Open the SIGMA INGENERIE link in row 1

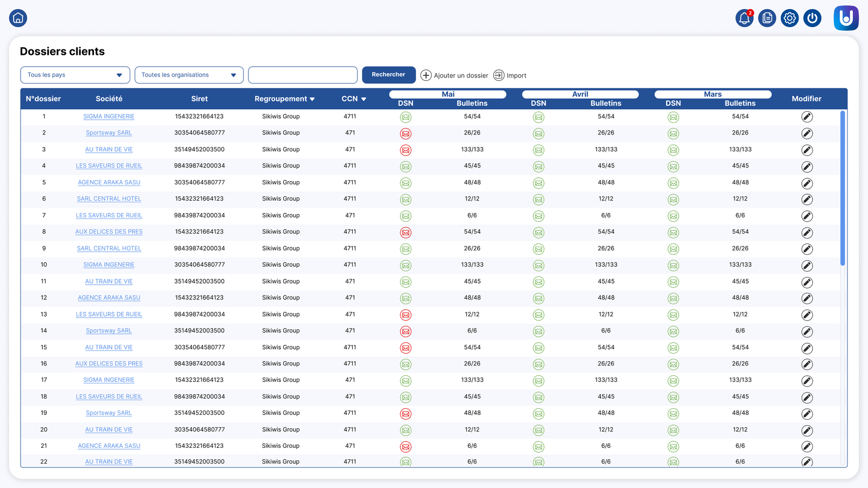point(109,117)
